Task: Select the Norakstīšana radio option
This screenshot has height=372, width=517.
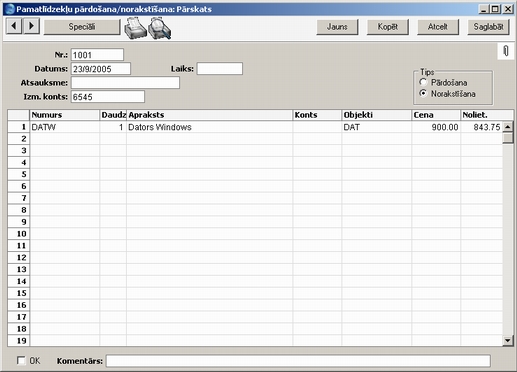Action: point(423,93)
